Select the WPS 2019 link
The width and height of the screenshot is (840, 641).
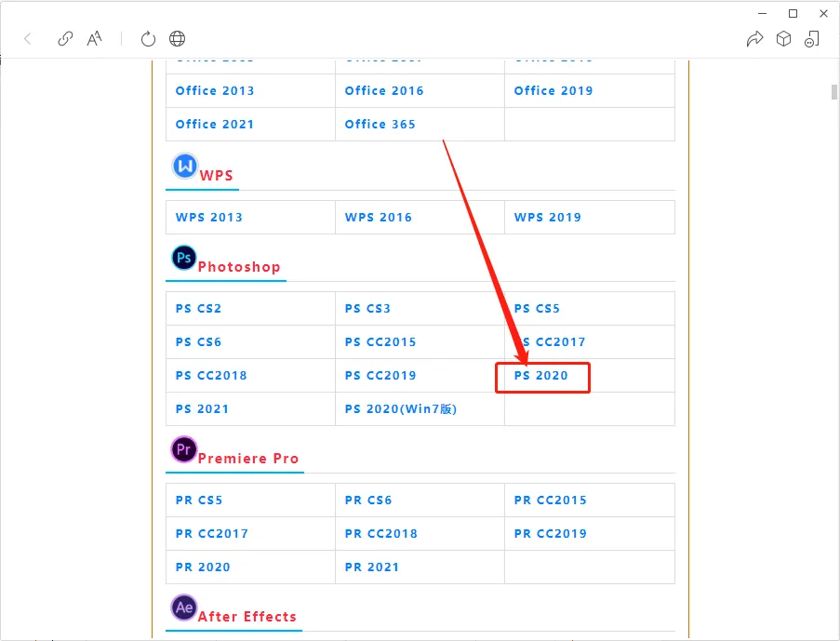pyautogui.click(x=548, y=217)
